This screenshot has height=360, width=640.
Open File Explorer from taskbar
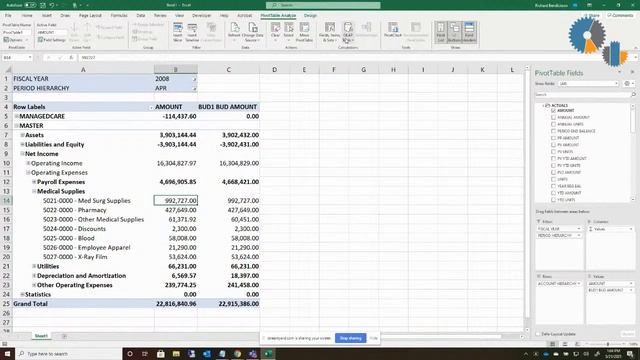pos(176,353)
